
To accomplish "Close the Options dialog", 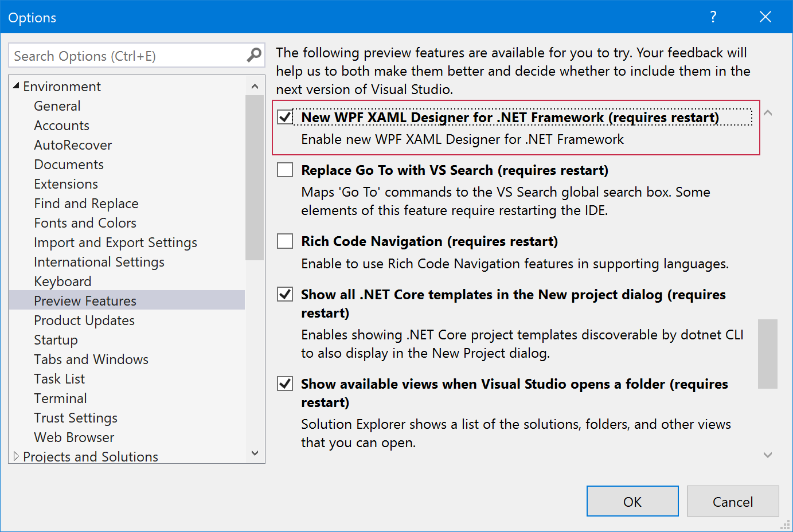I will point(765,17).
